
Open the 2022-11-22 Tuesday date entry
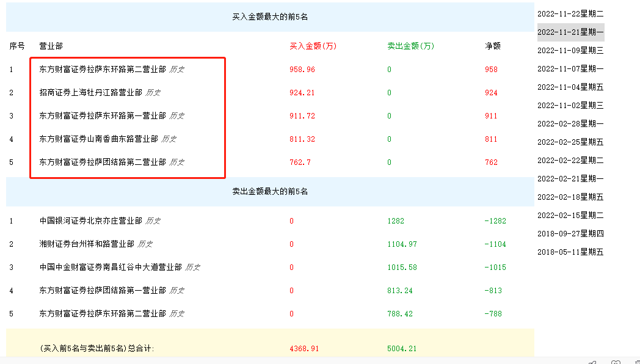pyautogui.click(x=570, y=14)
